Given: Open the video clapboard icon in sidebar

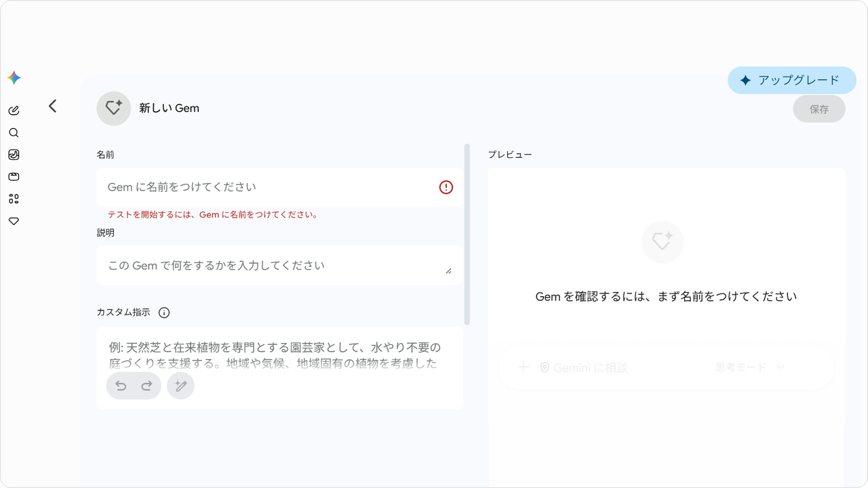Looking at the screenshot, I should pyautogui.click(x=14, y=177).
